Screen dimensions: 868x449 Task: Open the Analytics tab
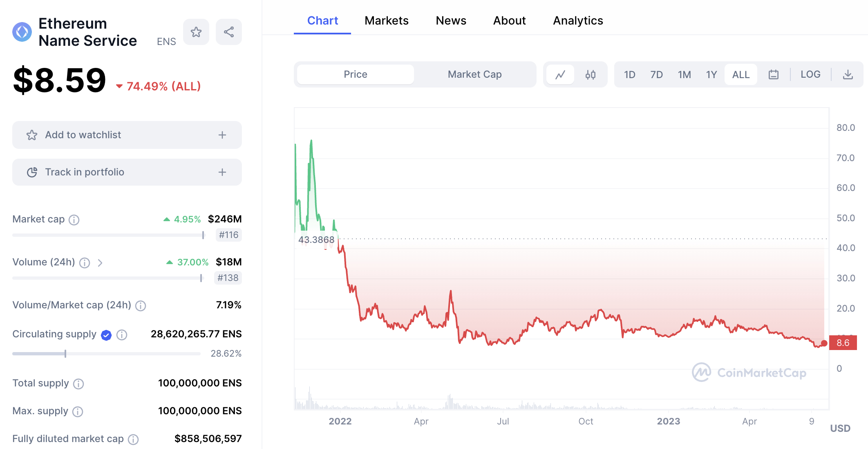coord(578,20)
